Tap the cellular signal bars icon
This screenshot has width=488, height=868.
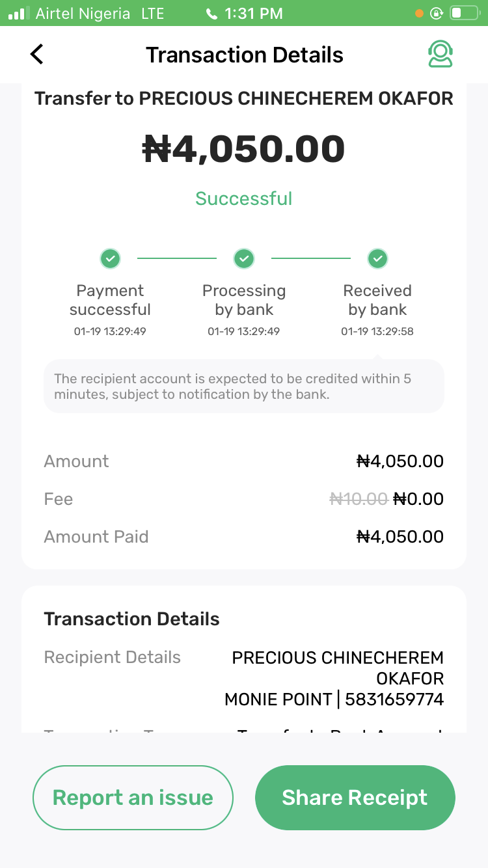(x=19, y=13)
